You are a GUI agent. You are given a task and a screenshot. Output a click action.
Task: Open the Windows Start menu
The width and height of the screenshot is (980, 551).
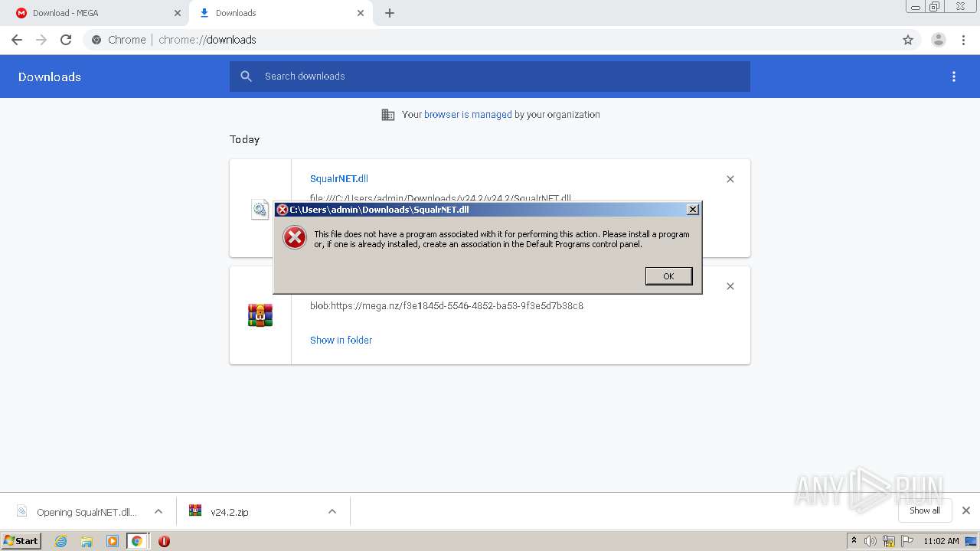coord(21,540)
